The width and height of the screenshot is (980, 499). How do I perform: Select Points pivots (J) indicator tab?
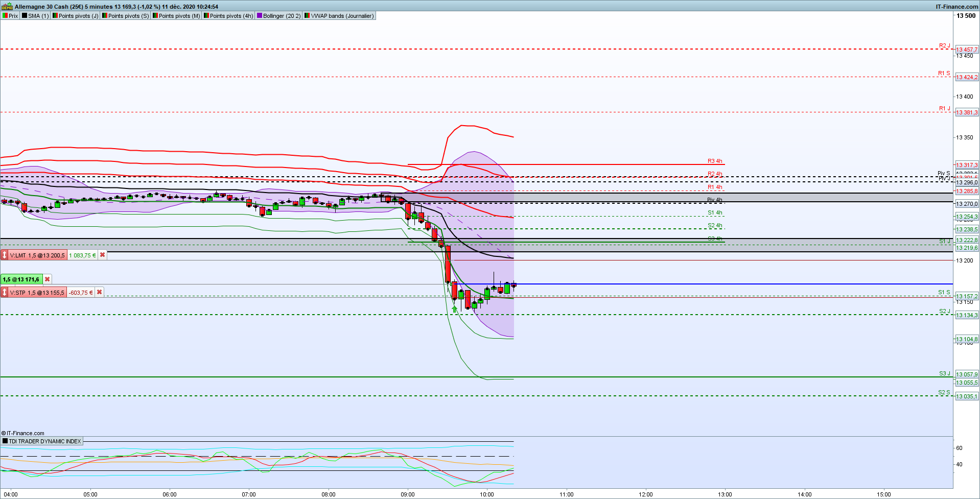(75, 16)
